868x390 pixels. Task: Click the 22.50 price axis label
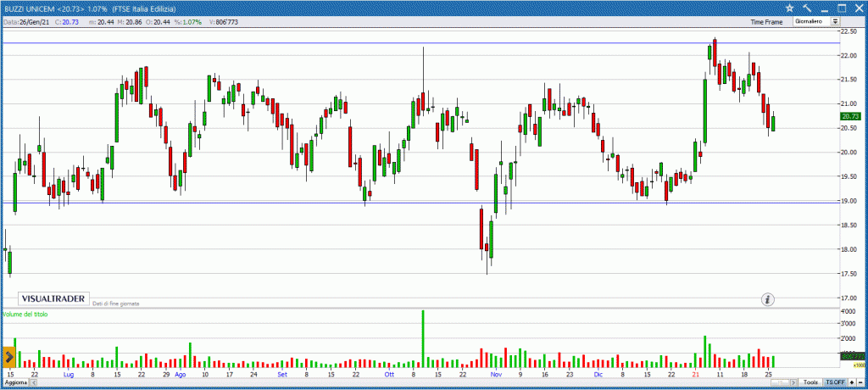[x=848, y=31]
